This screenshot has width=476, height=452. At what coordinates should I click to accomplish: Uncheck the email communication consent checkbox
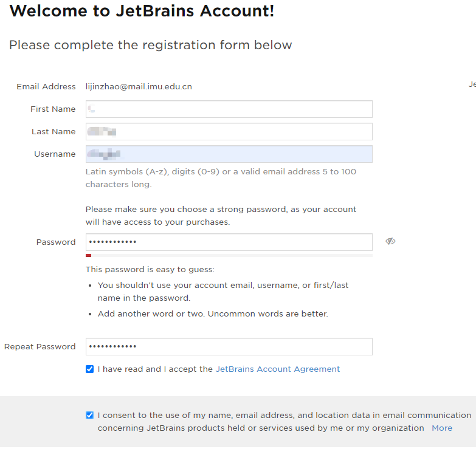(89, 416)
